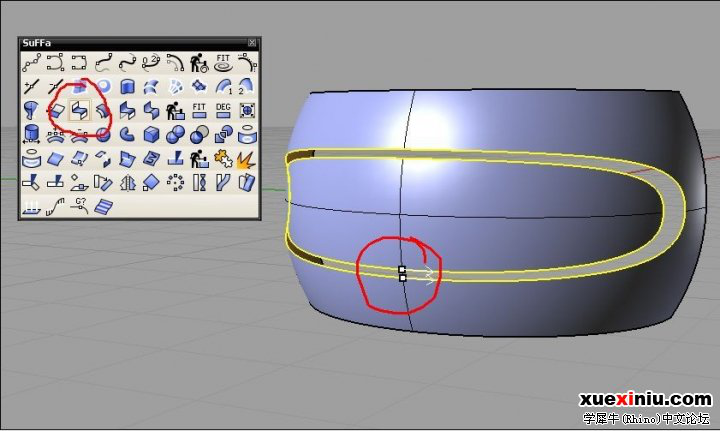Viewport: 720px width, 431px height.
Task: Activate the highlighted Blend Surface icon
Action: coord(79,110)
